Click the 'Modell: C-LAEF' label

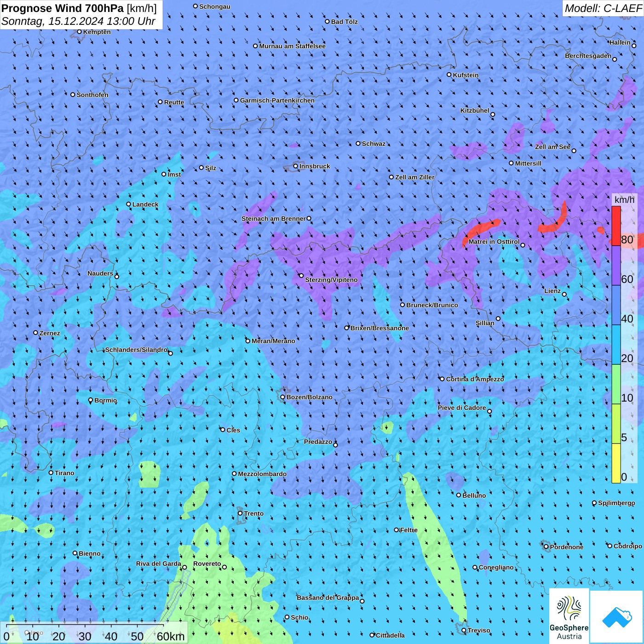603,8
